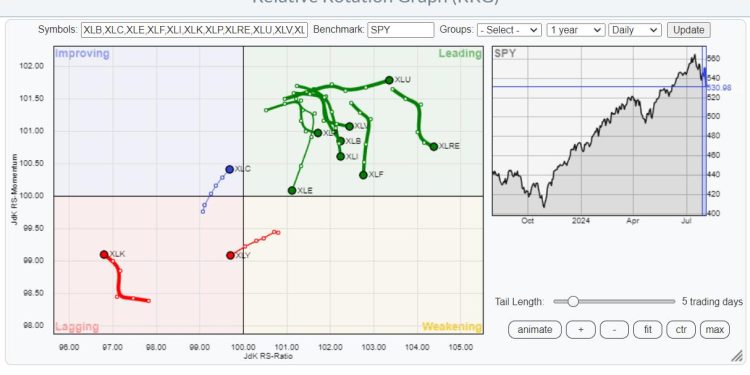Open the 1 year period dropdown
The height and width of the screenshot is (375, 750).
point(576,30)
